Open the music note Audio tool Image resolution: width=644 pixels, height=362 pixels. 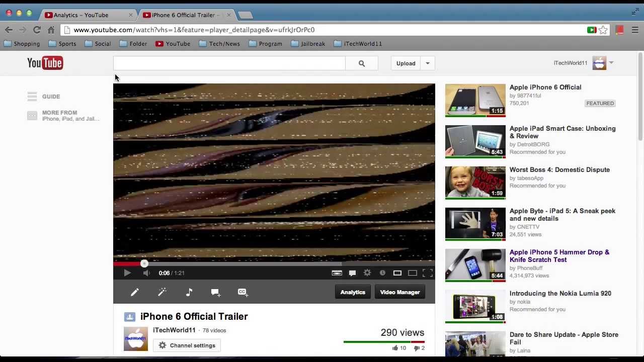point(189,292)
